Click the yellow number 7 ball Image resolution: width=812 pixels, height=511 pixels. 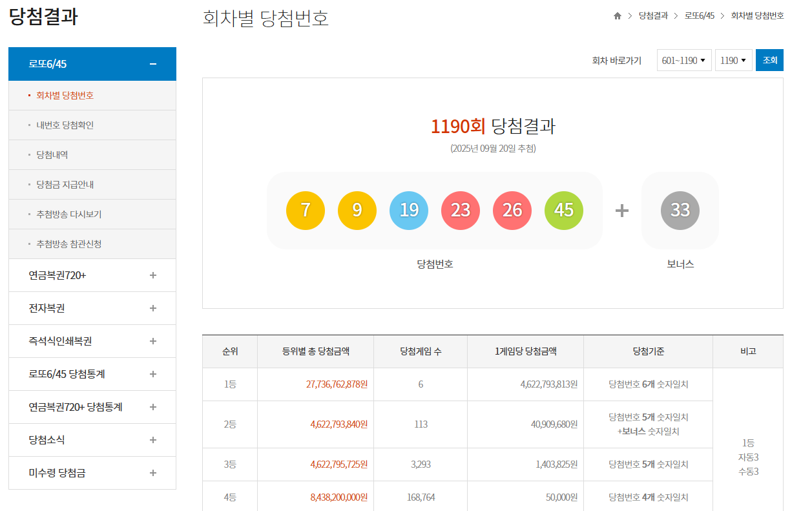coord(306,211)
